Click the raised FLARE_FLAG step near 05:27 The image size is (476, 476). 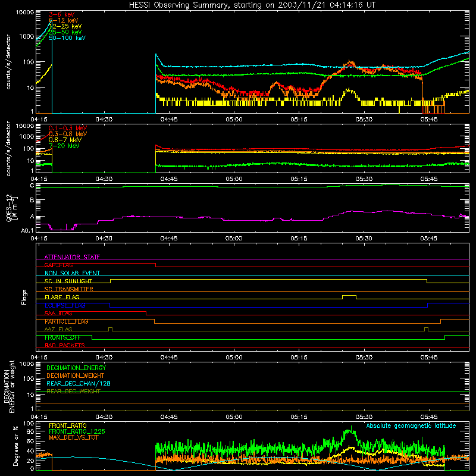click(x=349, y=295)
